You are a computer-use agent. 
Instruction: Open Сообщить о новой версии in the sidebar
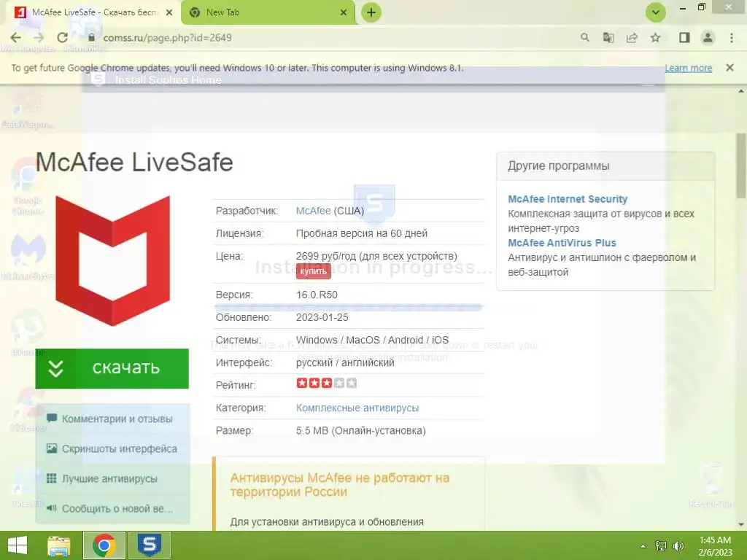point(112,508)
